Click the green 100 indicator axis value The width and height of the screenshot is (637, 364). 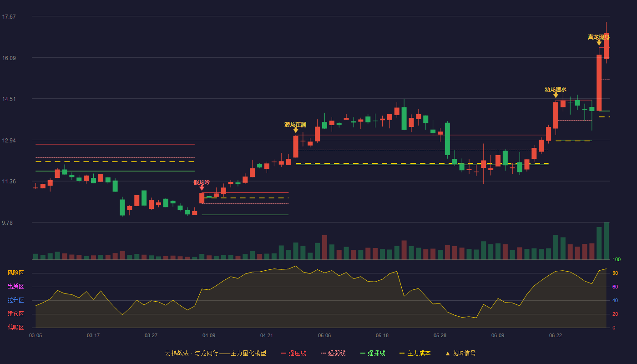tap(617, 259)
